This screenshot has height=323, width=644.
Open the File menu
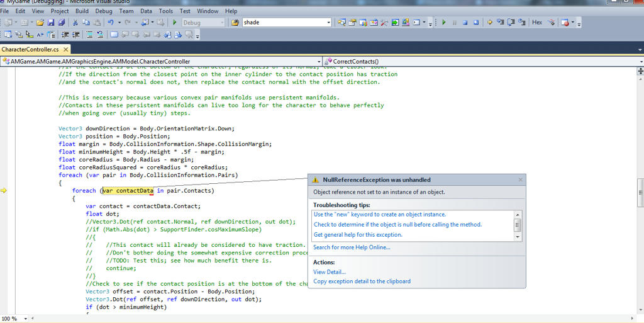(4, 11)
